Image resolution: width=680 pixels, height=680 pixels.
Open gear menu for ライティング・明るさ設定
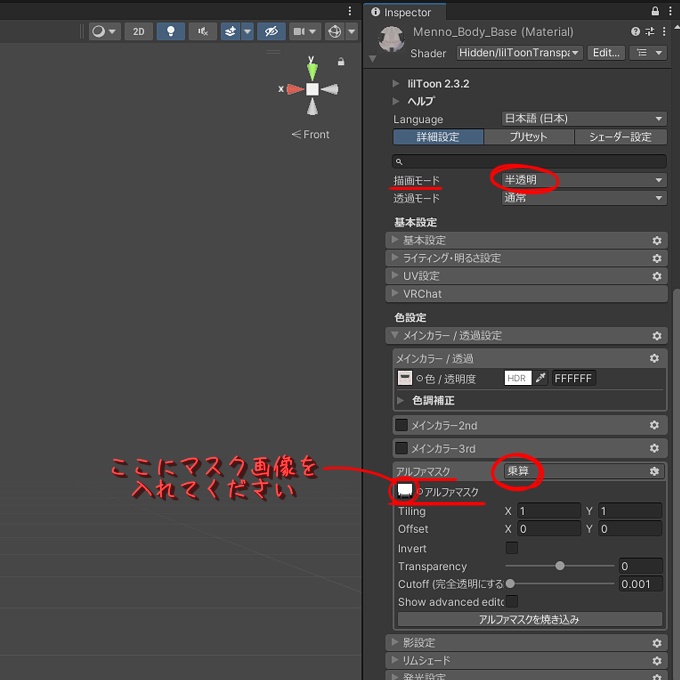(x=657, y=258)
